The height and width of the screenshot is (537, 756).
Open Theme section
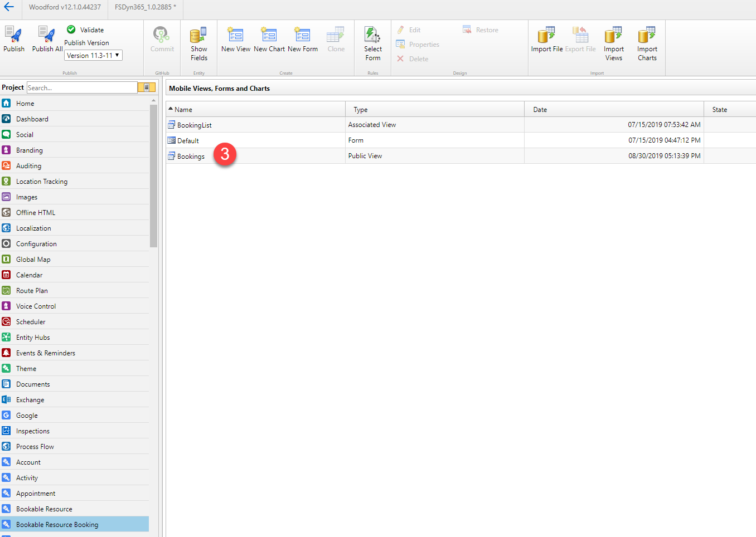coord(75,369)
